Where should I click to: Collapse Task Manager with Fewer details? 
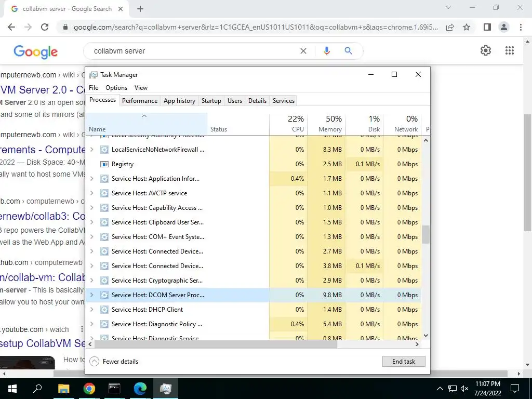(x=114, y=362)
